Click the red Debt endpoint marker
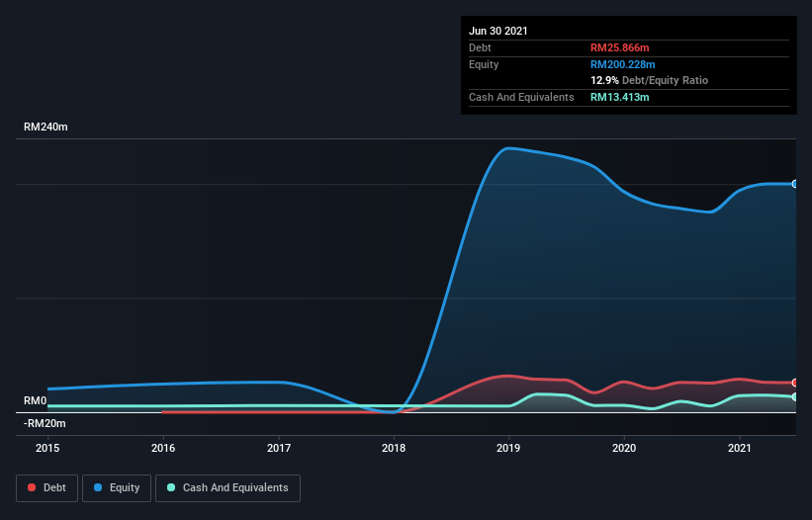The width and height of the screenshot is (812, 520). pos(795,383)
